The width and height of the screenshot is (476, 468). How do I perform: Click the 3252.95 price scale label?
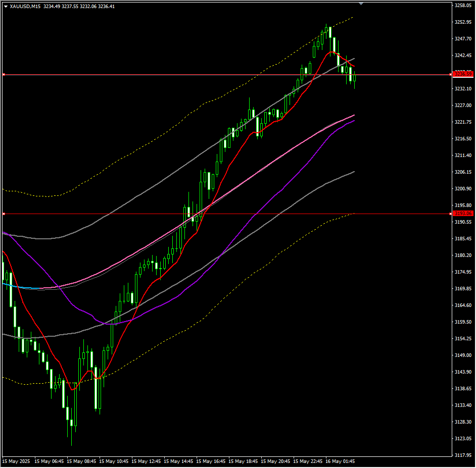[x=463, y=22]
